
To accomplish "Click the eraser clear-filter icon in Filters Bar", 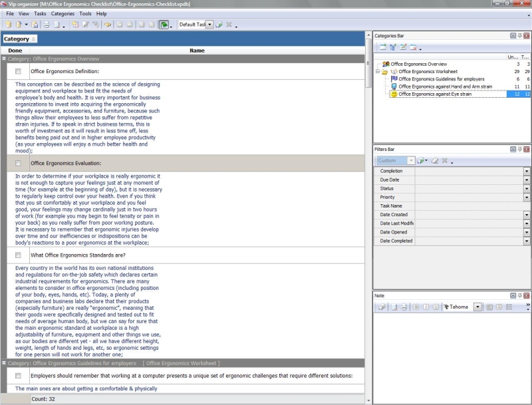I will coord(435,160).
